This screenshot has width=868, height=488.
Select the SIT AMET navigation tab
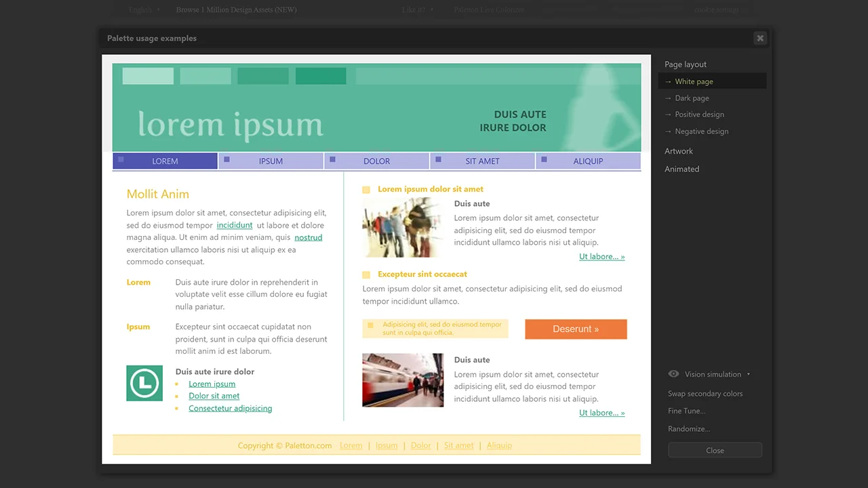[x=482, y=161]
